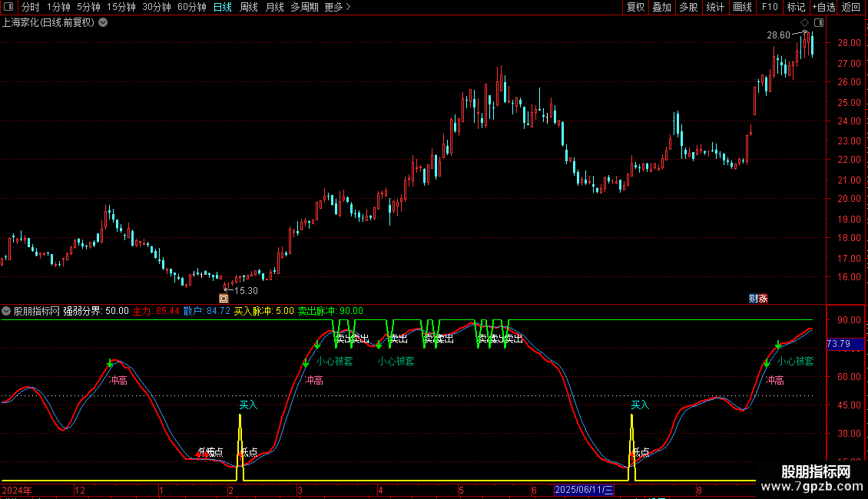The width and height of the screenshot is (868, 499).
Task: Click the diamond marker icon near 28.60
Action: [x=805, y=23]
